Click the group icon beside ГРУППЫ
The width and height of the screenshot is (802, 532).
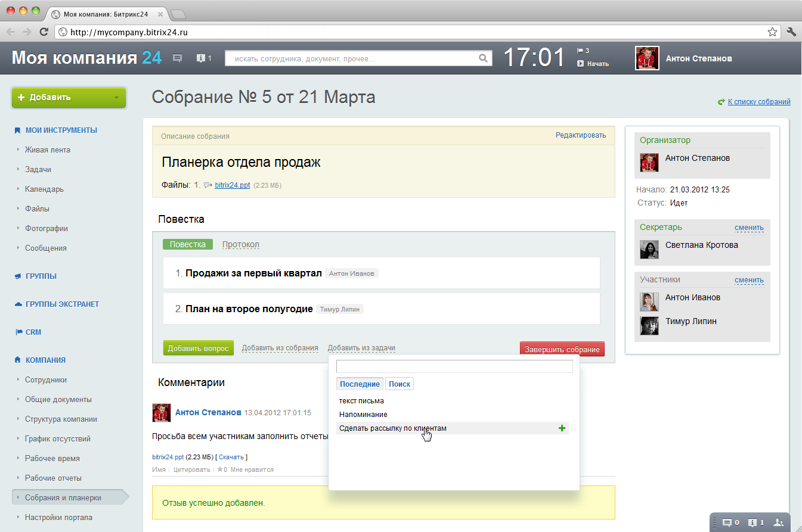tap(18, 276)
